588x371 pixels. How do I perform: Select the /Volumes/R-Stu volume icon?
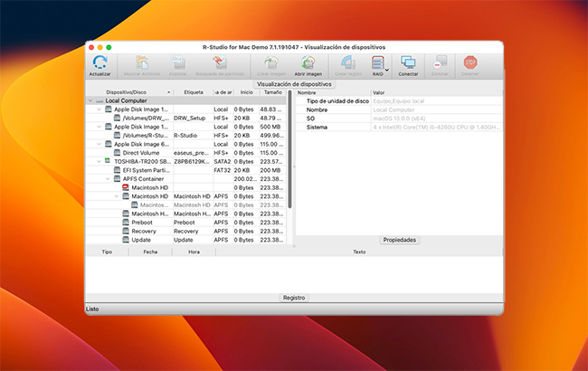(x=117, y=136)
